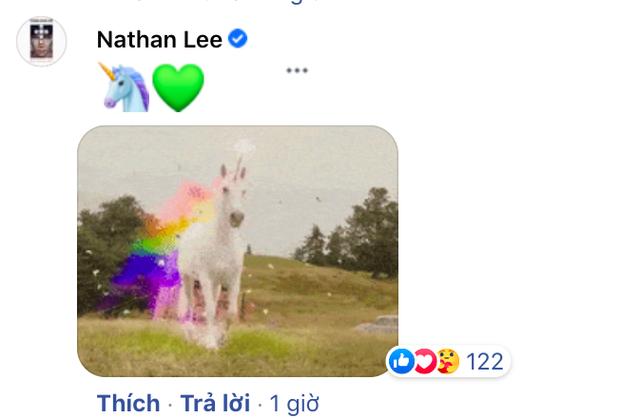Click the 1 giờ timestamp
The height and width of the screenshot is (418, 620).
294,404
